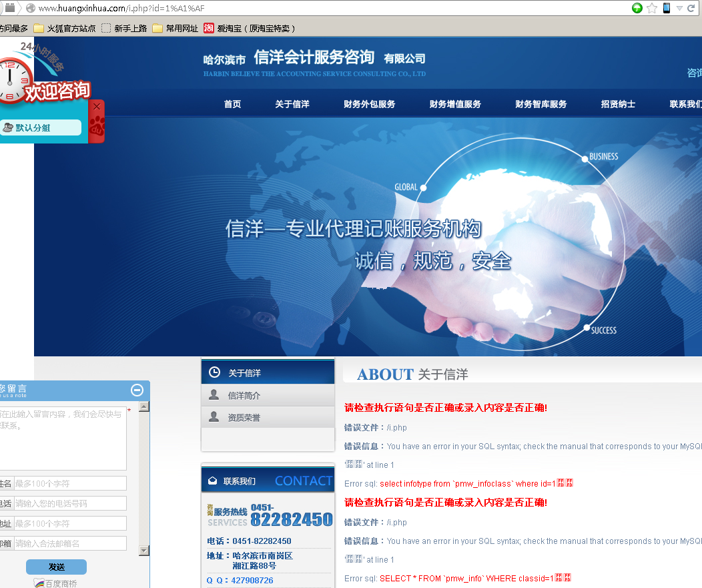The height and width of the screenshot is (588, 702).
Task: Click the Baidu paw icon on the widget
Action: click(97, 127)
